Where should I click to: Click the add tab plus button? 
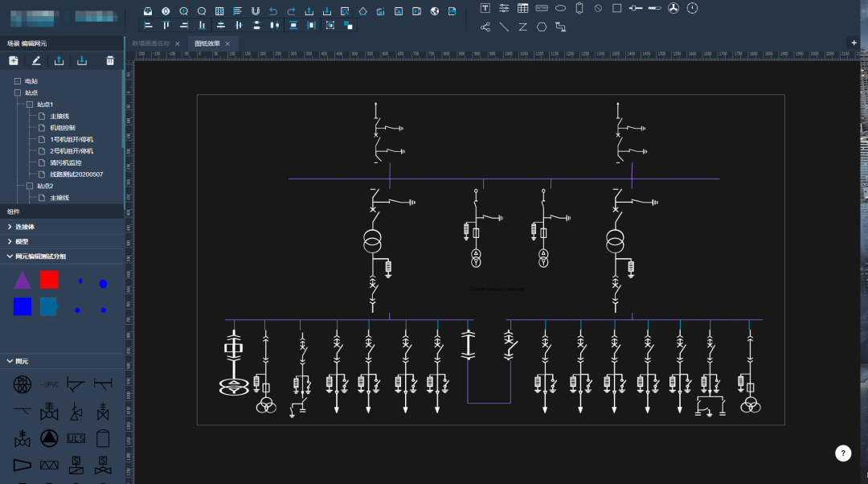point(854,43)
